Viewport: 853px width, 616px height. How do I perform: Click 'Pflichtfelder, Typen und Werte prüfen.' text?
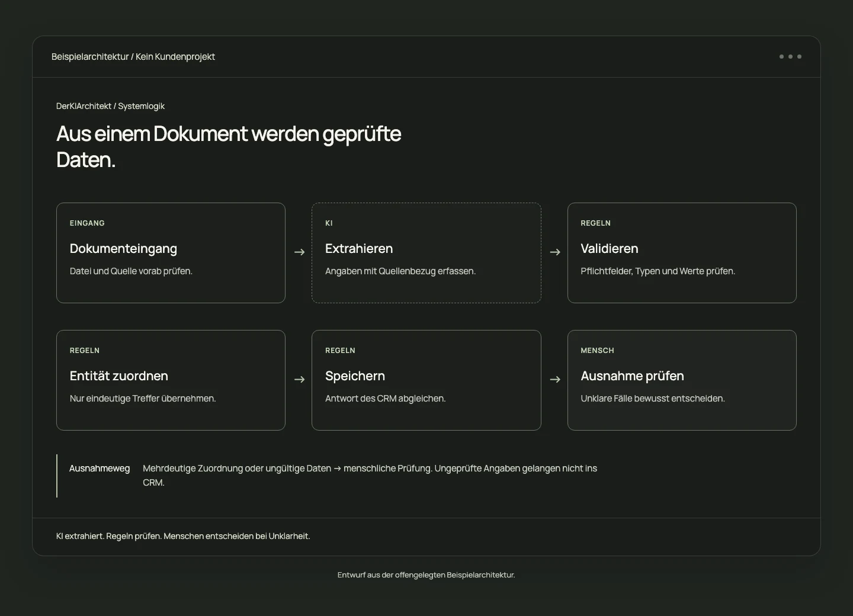tap(658, 271)
